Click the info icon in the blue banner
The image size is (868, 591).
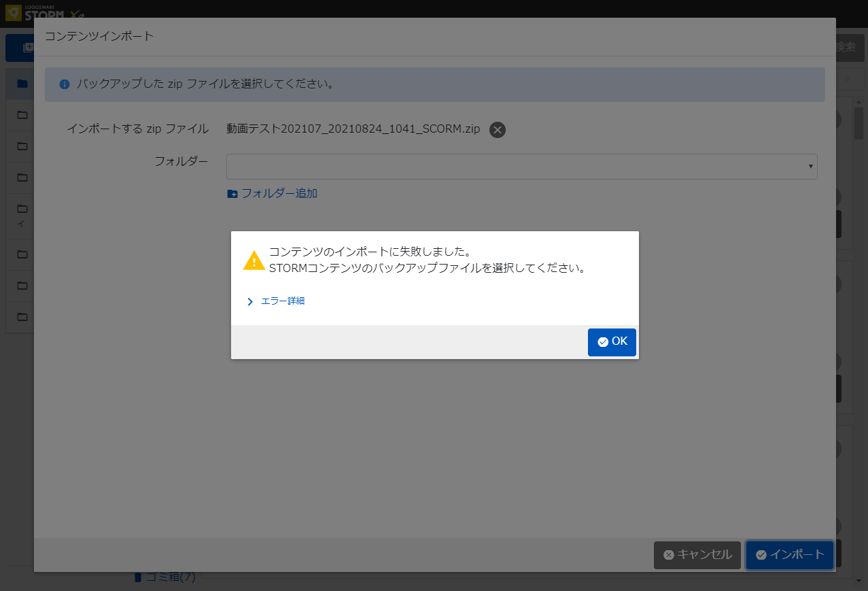[x=65, y=84]
